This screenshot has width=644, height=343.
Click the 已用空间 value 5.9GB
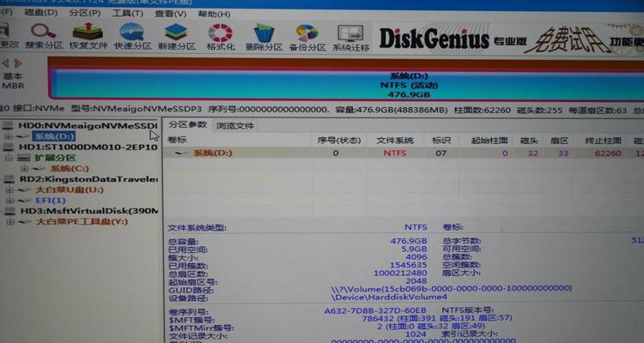(414, 249)
